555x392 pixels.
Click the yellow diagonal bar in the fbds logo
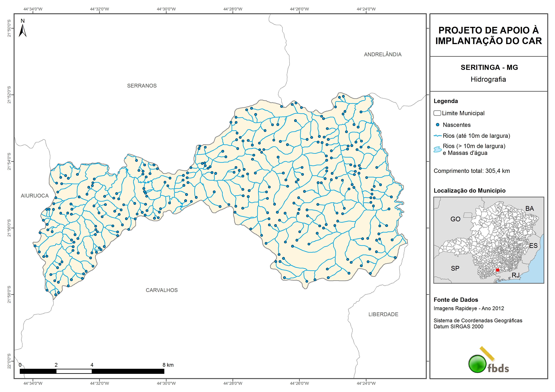(487, 354)
